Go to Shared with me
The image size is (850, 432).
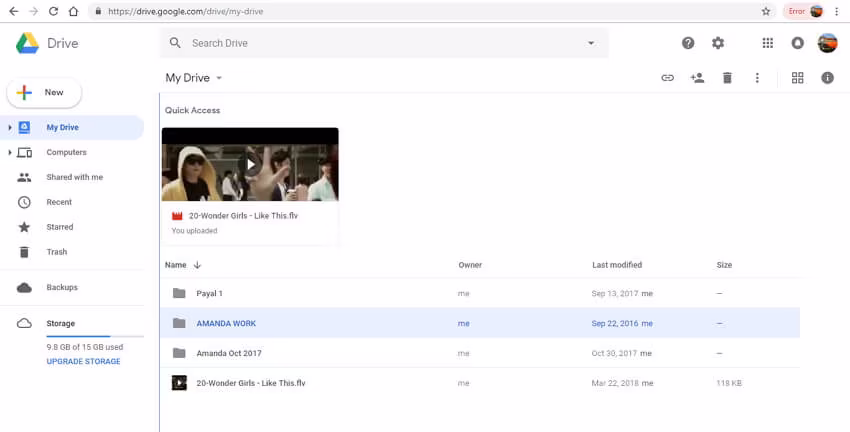coord(74,177)
